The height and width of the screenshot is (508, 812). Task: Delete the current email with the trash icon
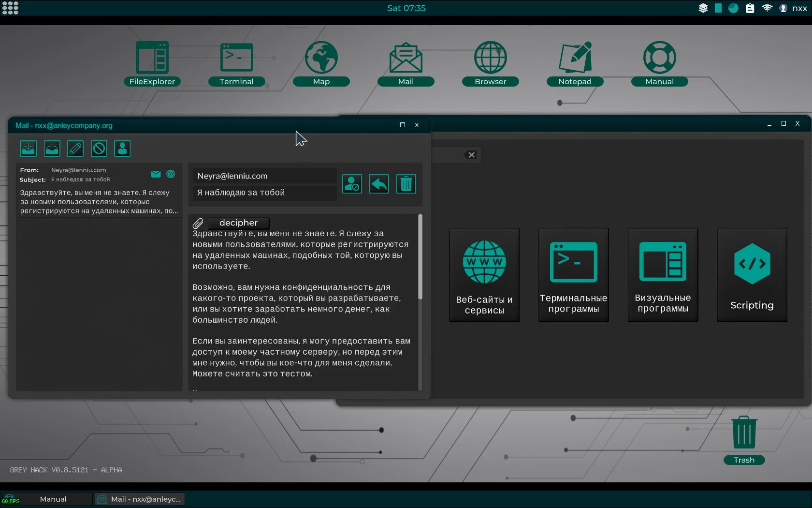tap(406, 184)
